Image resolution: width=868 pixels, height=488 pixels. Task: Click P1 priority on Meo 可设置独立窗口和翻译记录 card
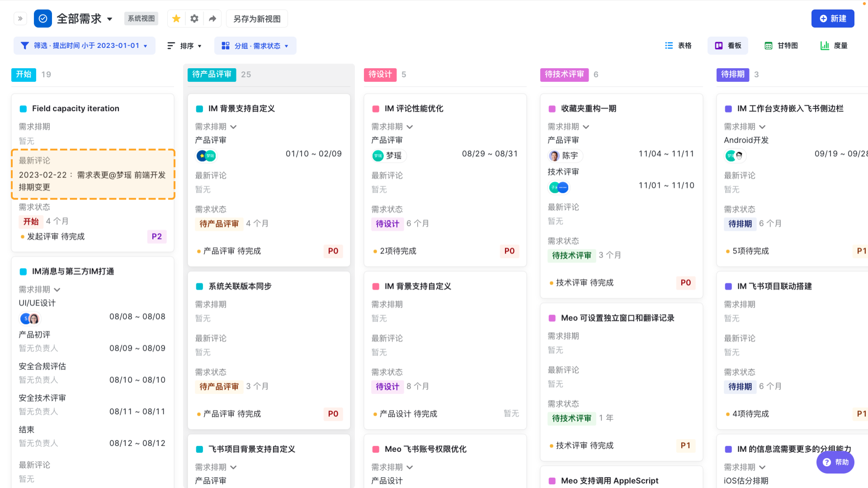pyautogui.click(x=685, y=446)
